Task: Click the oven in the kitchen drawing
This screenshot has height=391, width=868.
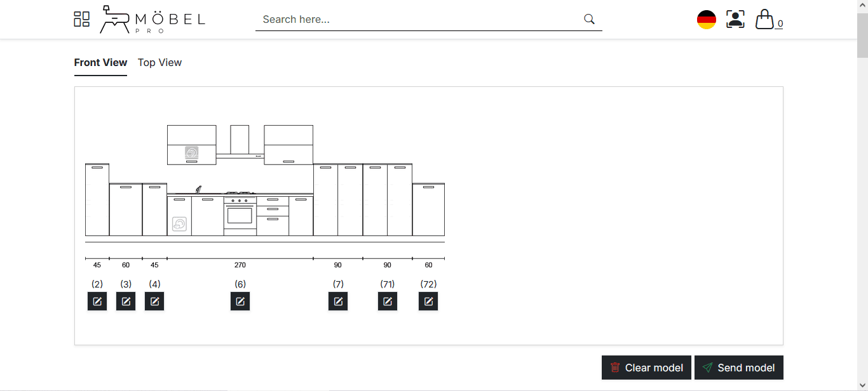Action: coord(240,215)
